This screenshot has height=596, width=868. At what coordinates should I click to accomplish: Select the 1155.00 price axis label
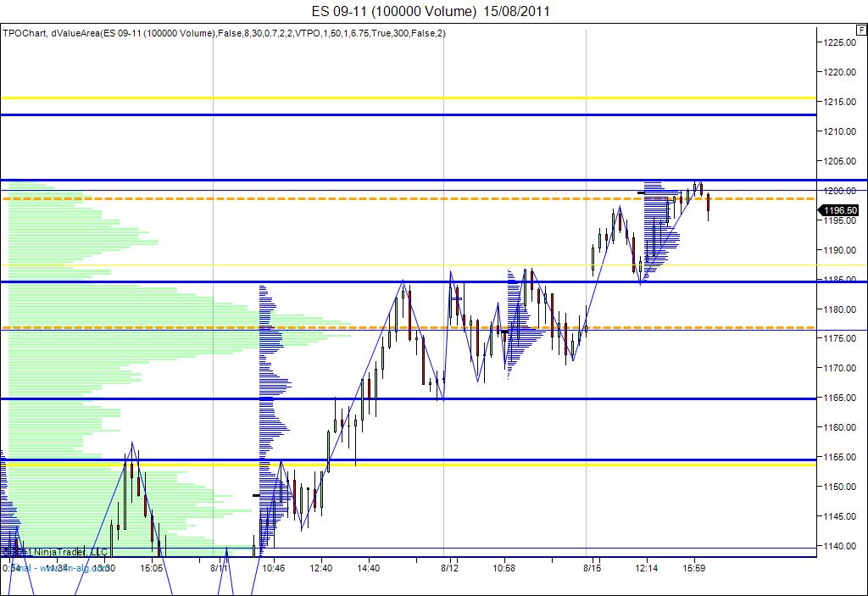840,457
